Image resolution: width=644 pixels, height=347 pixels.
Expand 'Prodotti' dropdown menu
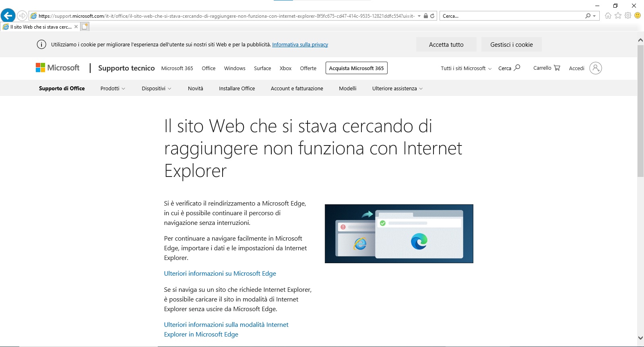[113, 88]
